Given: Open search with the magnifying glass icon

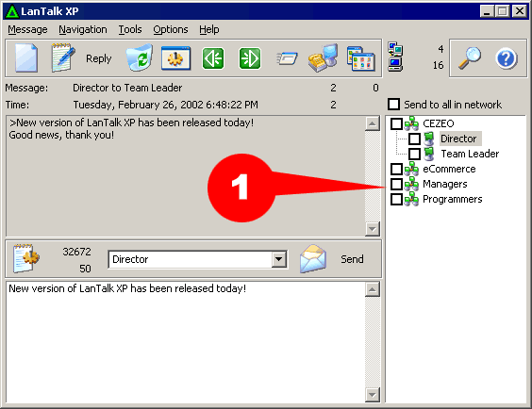Looking at the screenshot, I should 470,58.
